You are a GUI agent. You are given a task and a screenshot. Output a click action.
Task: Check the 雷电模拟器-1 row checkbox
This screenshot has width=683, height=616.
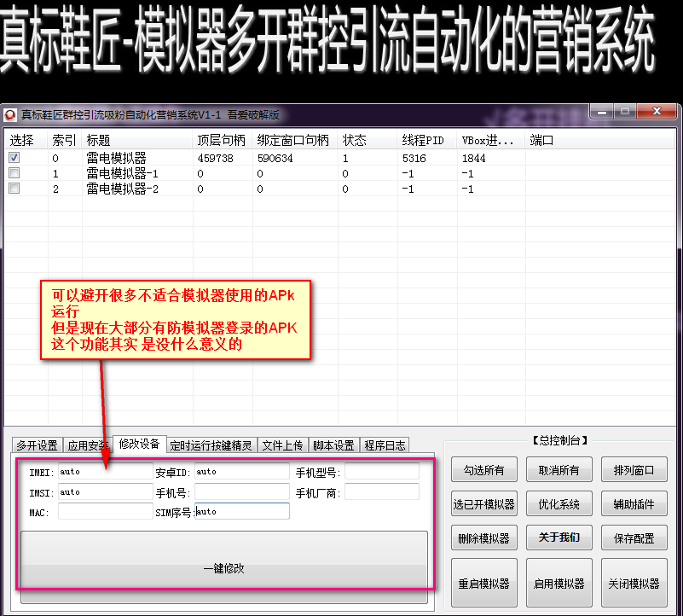[14, 172]
